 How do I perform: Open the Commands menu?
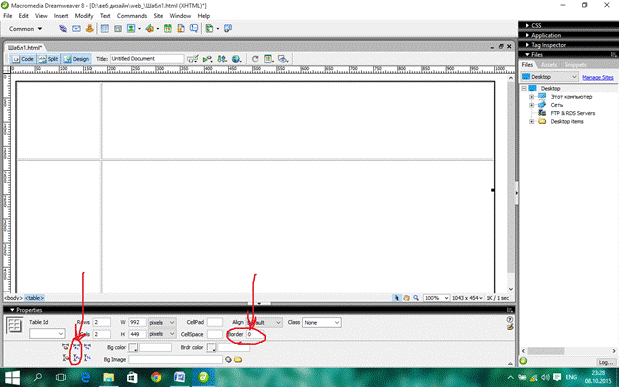click(x=132, y=16)
